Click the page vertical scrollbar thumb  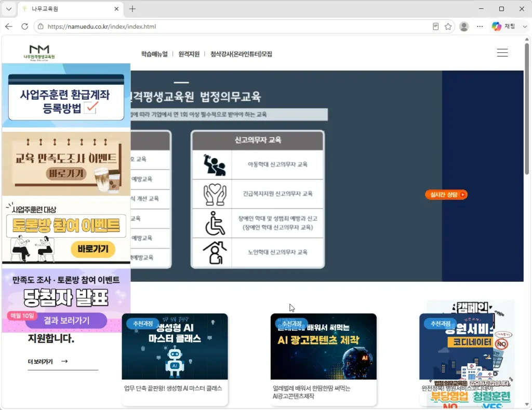pyautogui.click(x=527, y=108)
